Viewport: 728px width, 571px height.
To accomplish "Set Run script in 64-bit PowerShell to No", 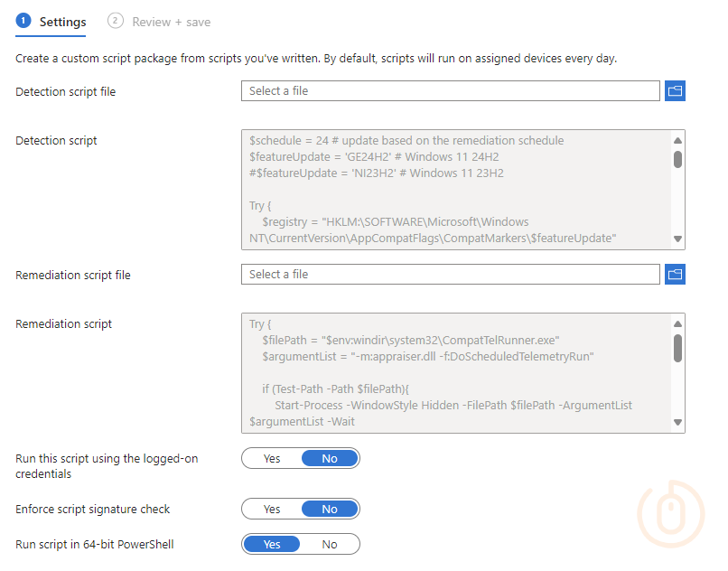I will [330, 545].
